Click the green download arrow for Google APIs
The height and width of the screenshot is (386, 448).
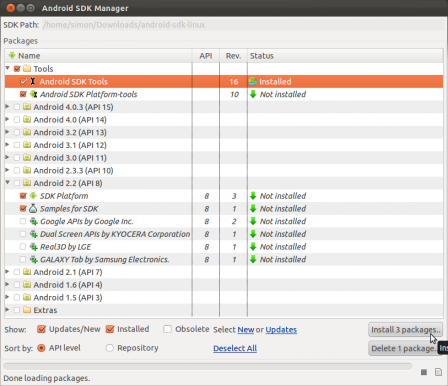[253, 221]
